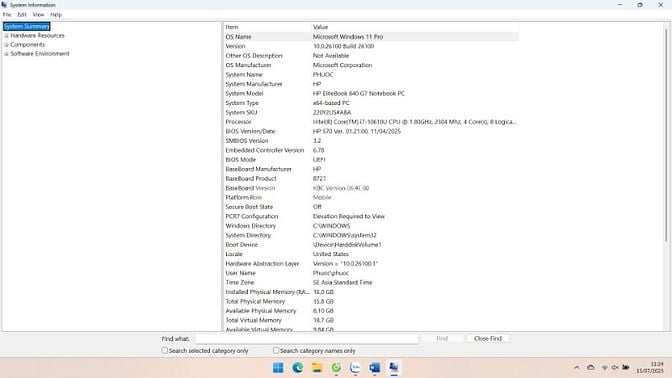The width and height of the screenshot is (672, 378).
Task: Open the clock and date flyout
Action: point(650,367)
